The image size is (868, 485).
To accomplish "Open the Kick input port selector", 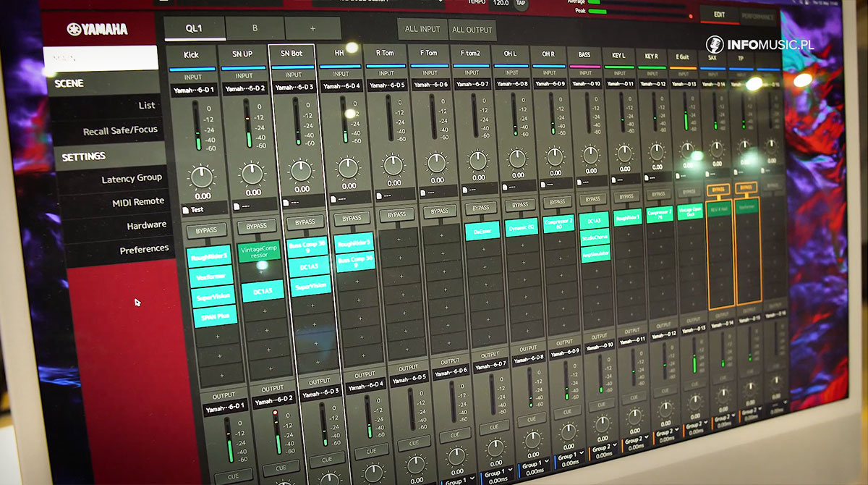I will [196, 90].
